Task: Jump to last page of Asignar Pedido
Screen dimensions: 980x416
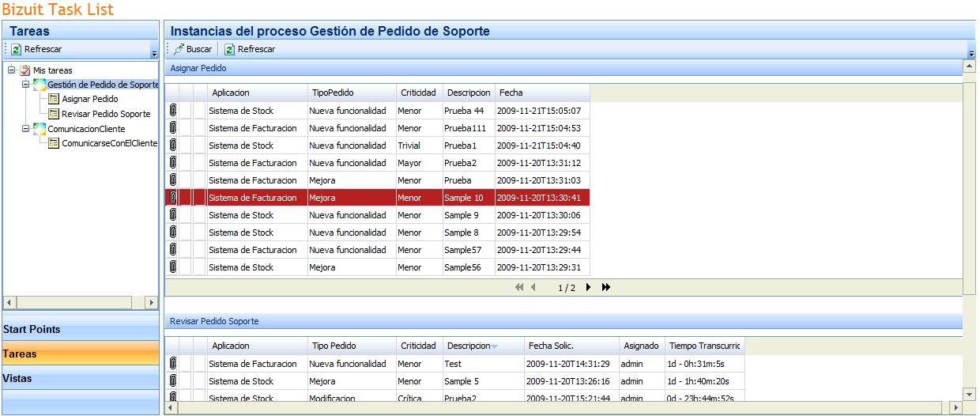Action: pos(606,288)
